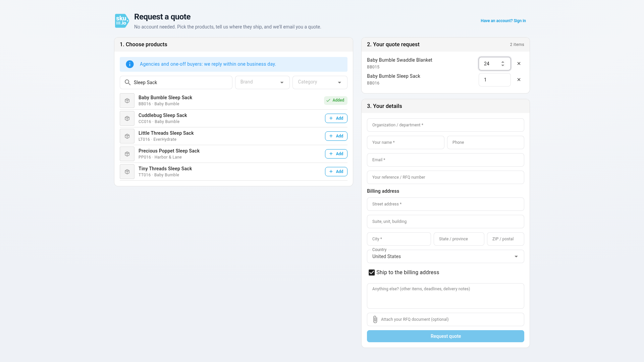Click Little Threads Sleep Sack box icon

click(127, 136)
